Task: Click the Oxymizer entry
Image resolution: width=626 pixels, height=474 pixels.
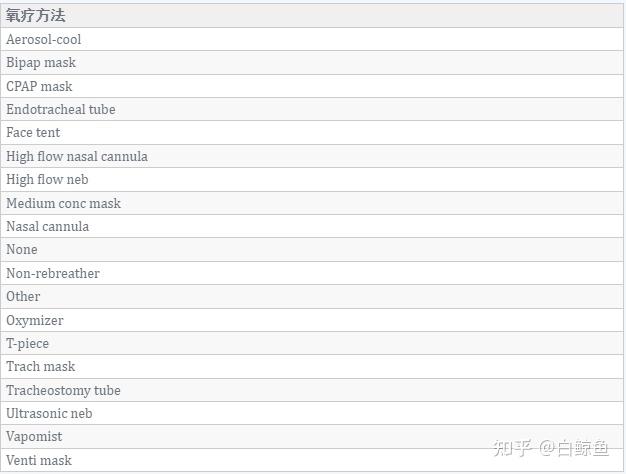Action: click(312, 320)
